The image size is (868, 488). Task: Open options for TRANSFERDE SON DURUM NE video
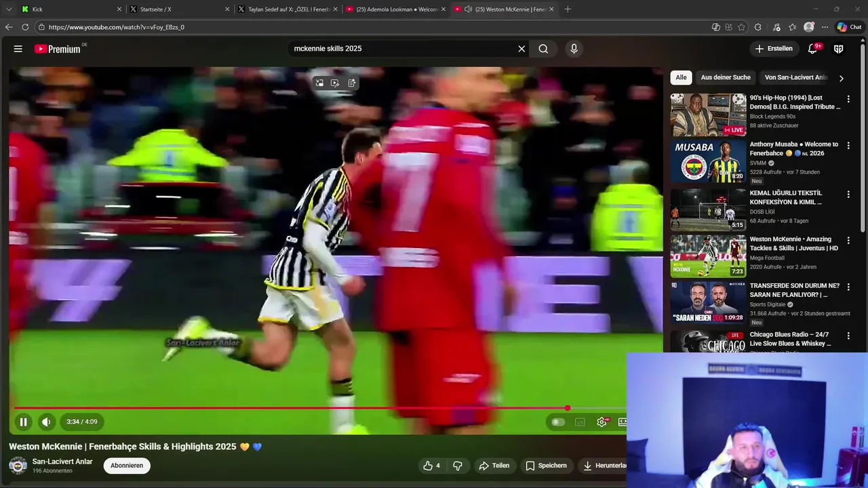(x=848, y=287)
